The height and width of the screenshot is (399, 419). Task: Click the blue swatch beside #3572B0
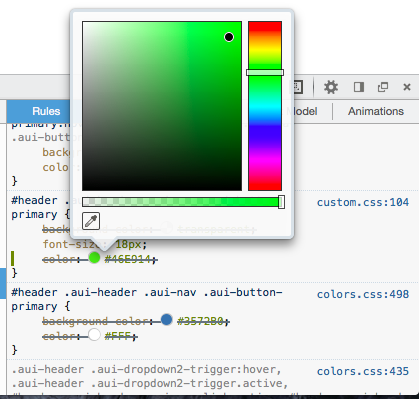coord(166,319)
